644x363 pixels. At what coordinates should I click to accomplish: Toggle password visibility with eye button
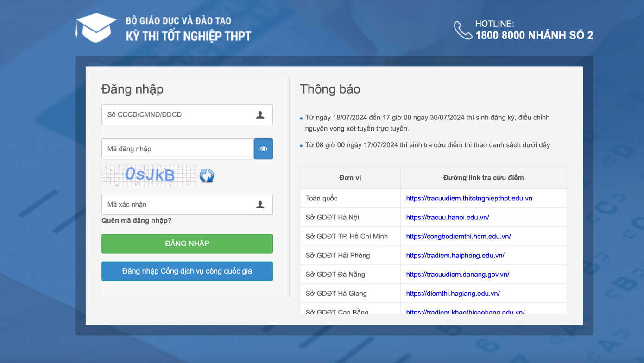pyautogui.click(x=263, y=149)
